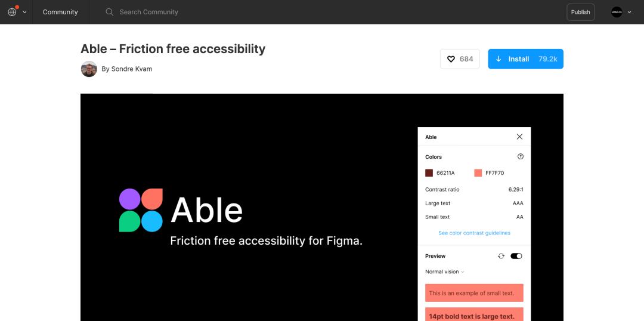
Task: Click the Able four-shape logo
Action: tap(141, 210)
